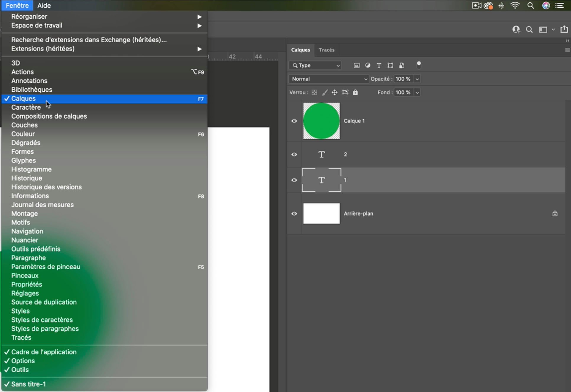Open the Fenêtre menu
The height and width of the screenshot is (392, 571).
click(17, 5)
